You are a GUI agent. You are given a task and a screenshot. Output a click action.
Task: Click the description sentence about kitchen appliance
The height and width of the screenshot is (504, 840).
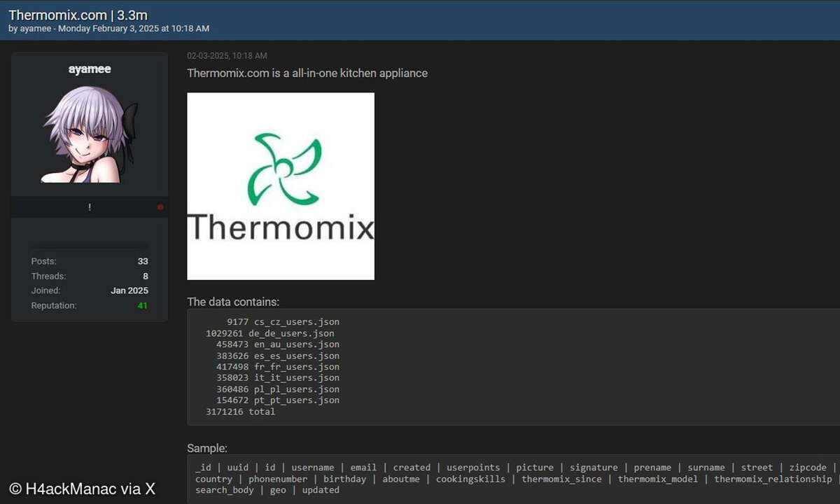(x=307, y=73)
